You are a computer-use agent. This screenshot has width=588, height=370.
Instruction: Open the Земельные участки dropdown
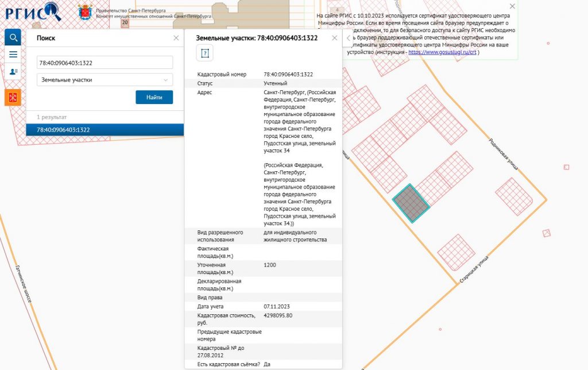pos(105,80)
